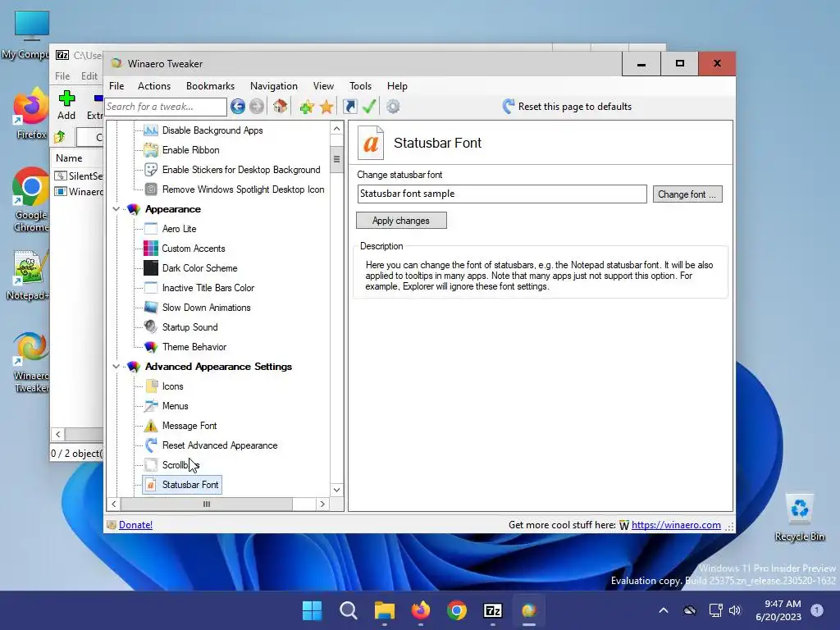Select the Custom Accents colorful icon
840x630 pixels.
pyautogui.click(x=151, y=248)
